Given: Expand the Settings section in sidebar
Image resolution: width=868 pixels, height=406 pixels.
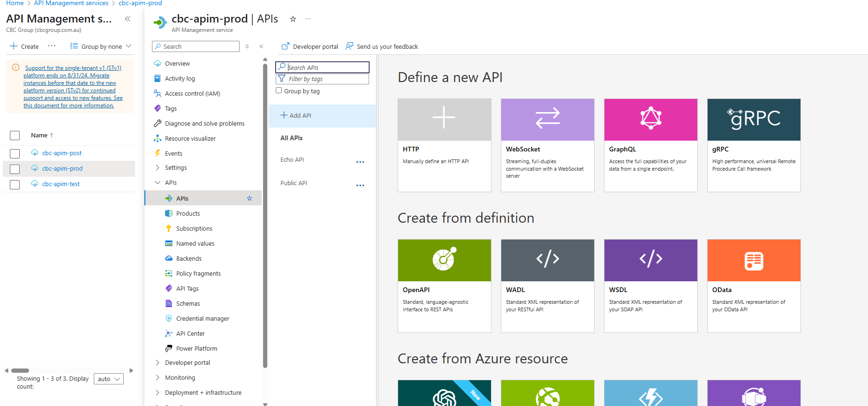Looking at the screenshot, I should [x=175, y=167].
